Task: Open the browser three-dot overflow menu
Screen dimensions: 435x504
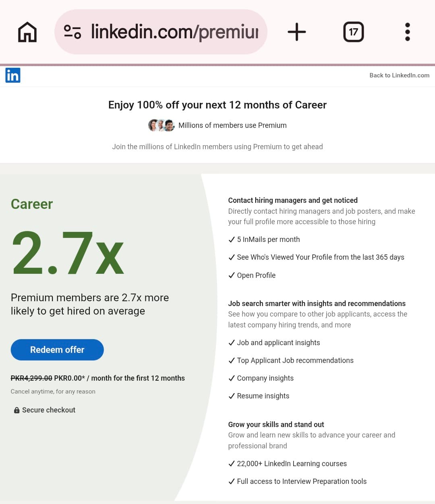Action: [407, 31]
